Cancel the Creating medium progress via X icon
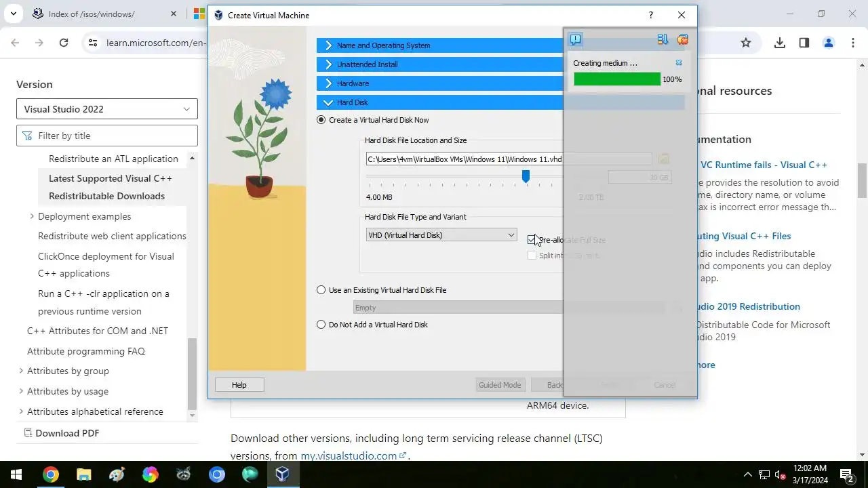The height and width of the screenshot is (488, 868). (679, 63)
